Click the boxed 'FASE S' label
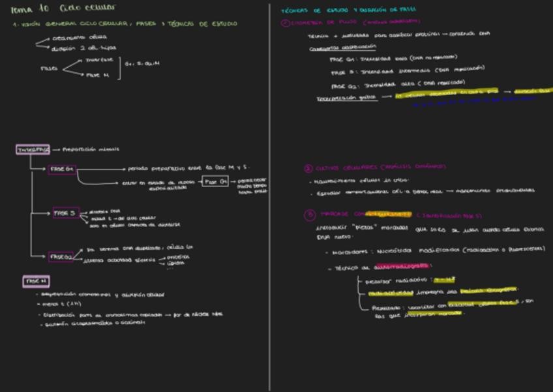 pos(66,213)
